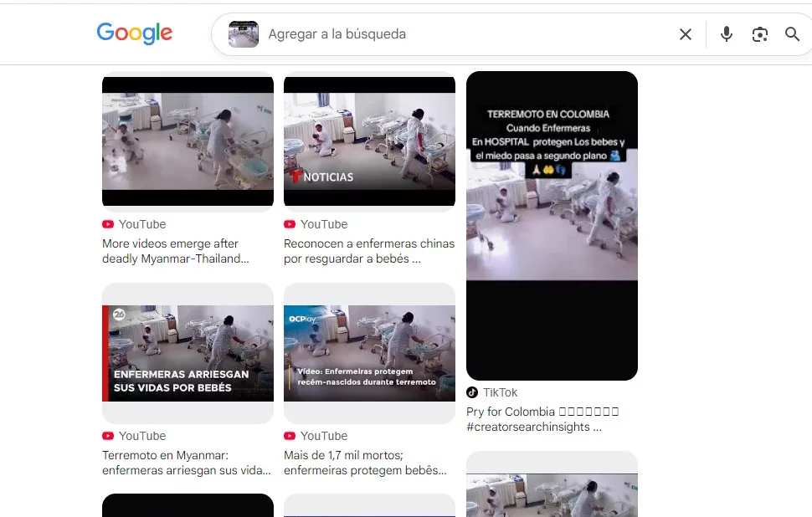Viewport: 812px width, 517px height.
Task: Open the 'Terremoto en Colombia' TikTok thumbnail
Action: pyautogui.click(x=552, y=226)
